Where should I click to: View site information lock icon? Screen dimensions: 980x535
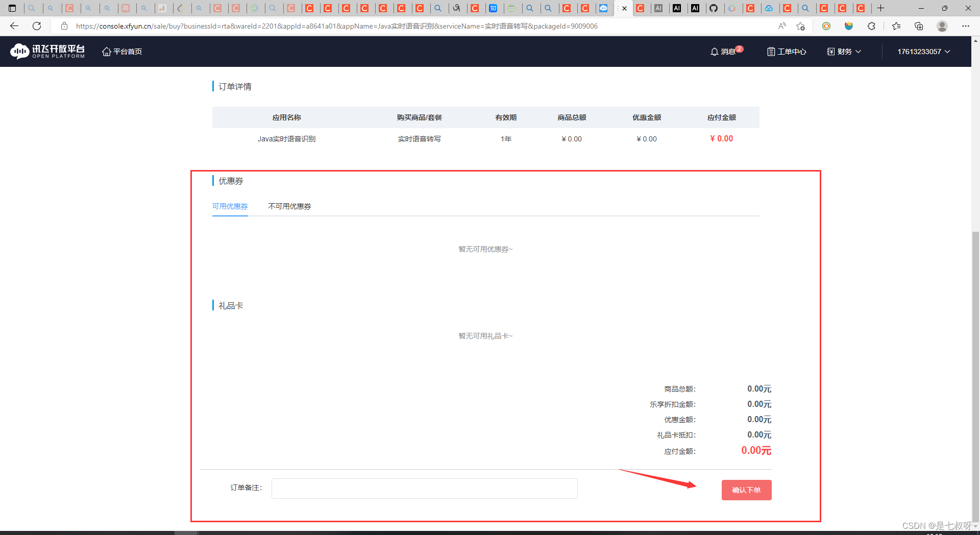tap(64, 26)
